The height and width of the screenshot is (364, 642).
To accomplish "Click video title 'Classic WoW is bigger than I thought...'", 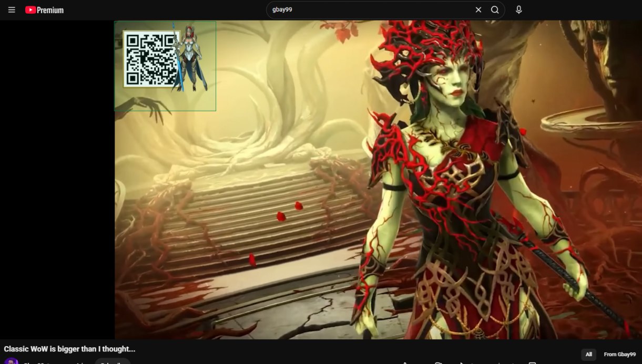I will (69, 349).
